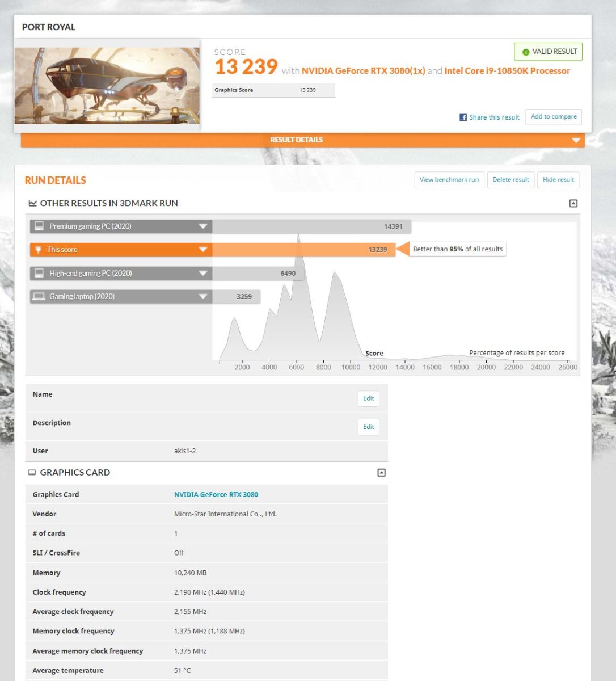Viewport: 616px width, 681px height.
Task: Click the 14391 premium gaming PC bar
Action: 311,226
